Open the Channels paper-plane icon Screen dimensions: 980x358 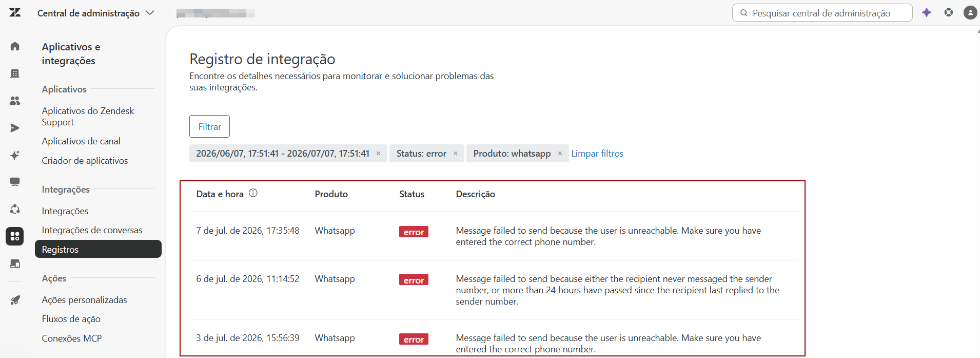coord(15,128)
